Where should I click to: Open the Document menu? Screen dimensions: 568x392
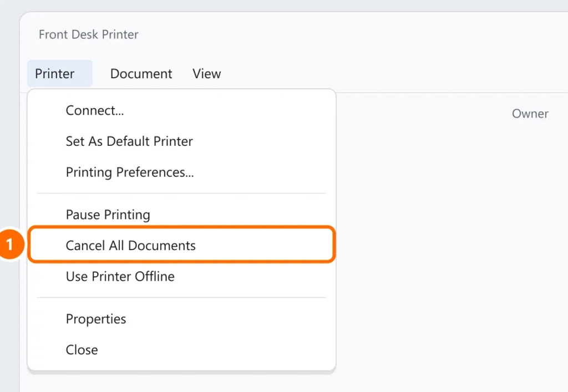point(141,74)
